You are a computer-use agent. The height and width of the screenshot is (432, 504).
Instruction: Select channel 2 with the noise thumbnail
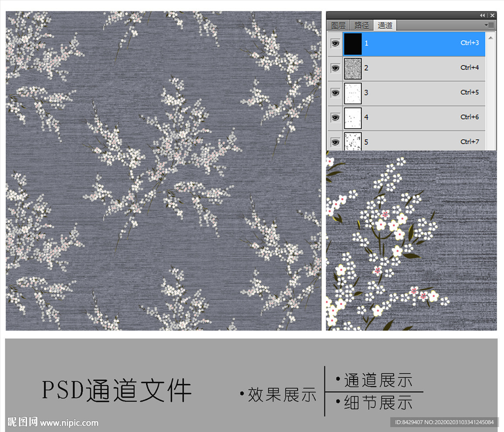tap(423, 68)
